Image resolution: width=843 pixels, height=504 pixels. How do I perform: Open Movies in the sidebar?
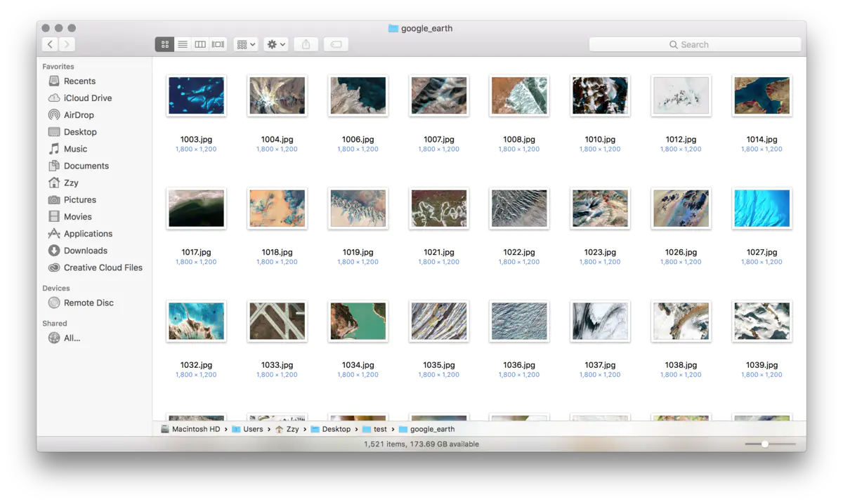[78, 217]
